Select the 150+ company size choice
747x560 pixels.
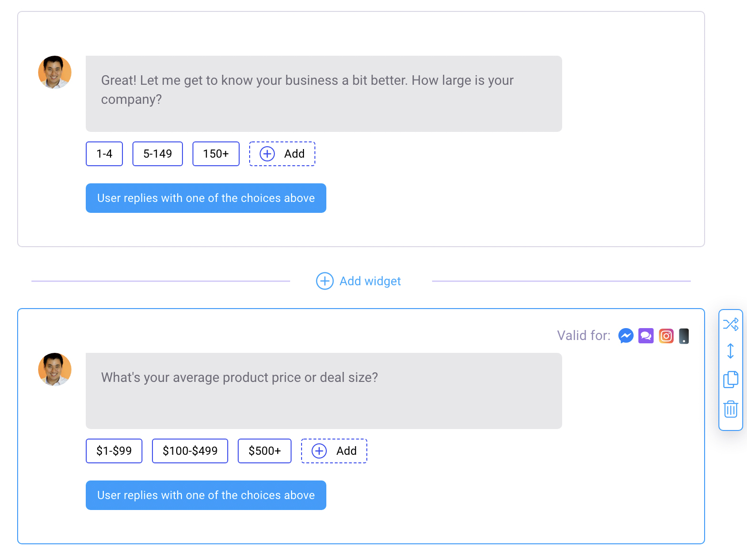click(216, 154)
